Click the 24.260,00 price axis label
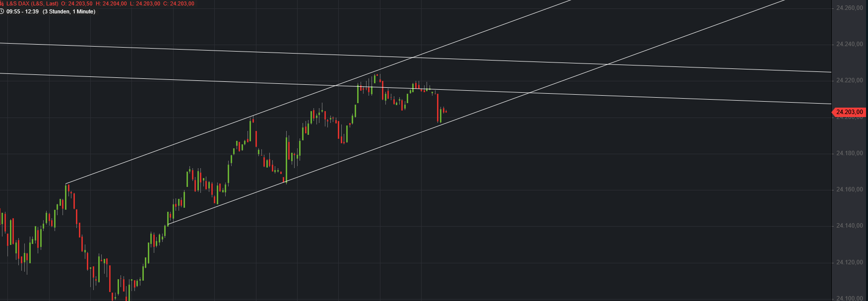Viewport: 868px width, 301px height. [x=849, y=8]
